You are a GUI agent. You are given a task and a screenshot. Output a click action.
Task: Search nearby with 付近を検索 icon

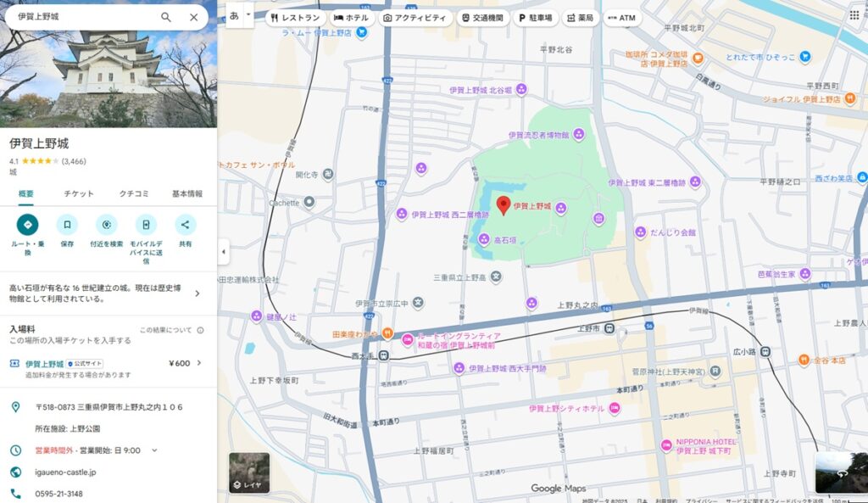click(x=107, y=225)
